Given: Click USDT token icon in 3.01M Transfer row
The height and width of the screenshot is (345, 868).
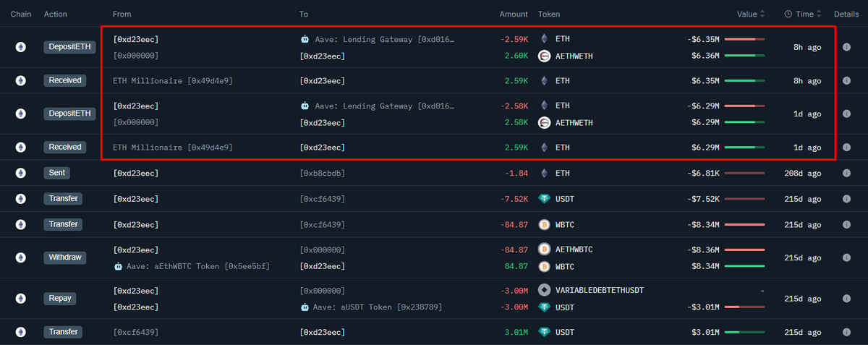Looking at the screenshot, I should point(545,332).
